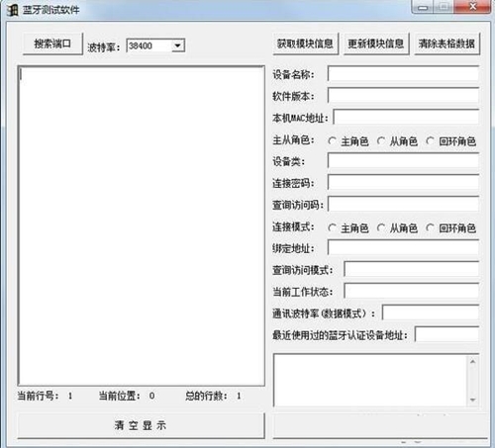Image resolution: width=495 pixels, height=448 pixels.
Task: Click the 搜索端口 button
Action: [52, 44]
